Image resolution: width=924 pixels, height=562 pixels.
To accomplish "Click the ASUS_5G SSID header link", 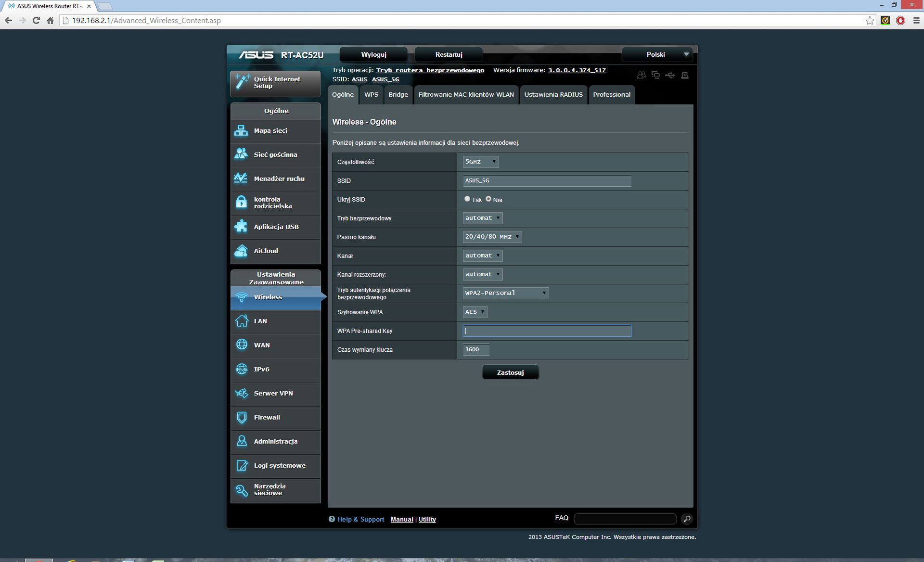I will click(385, 79).
